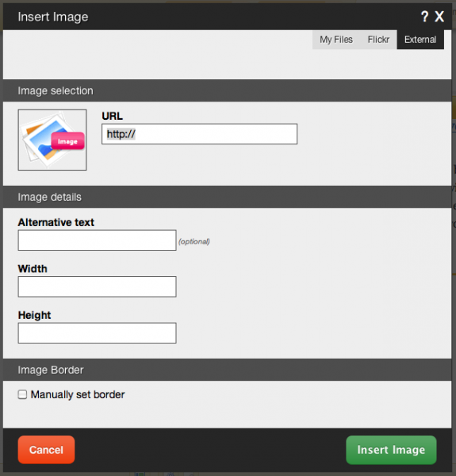Select the External tab
456x476 pixels.
click(420, 40)
